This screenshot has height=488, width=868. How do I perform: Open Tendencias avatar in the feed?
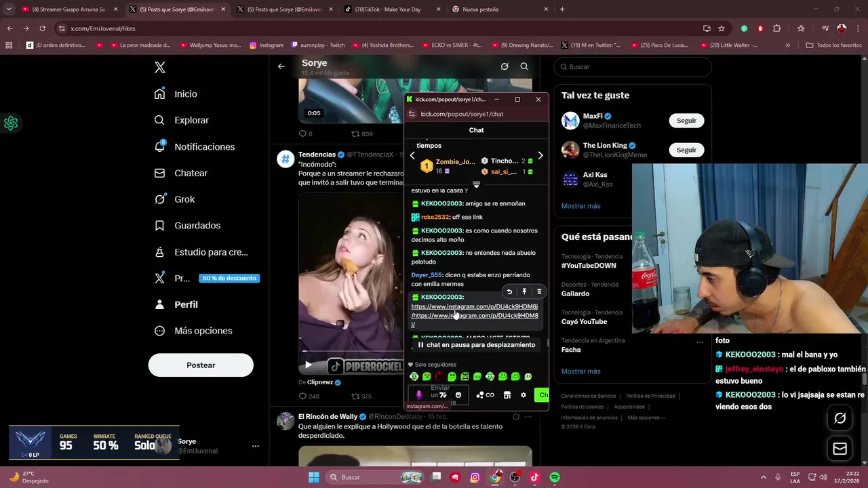click(285, 159)
